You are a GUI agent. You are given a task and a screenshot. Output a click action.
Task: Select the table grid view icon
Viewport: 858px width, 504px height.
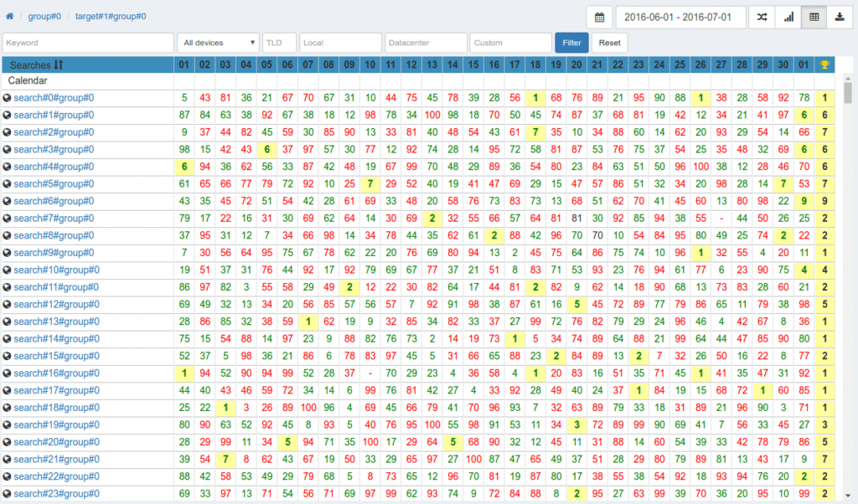click(814, 17)
